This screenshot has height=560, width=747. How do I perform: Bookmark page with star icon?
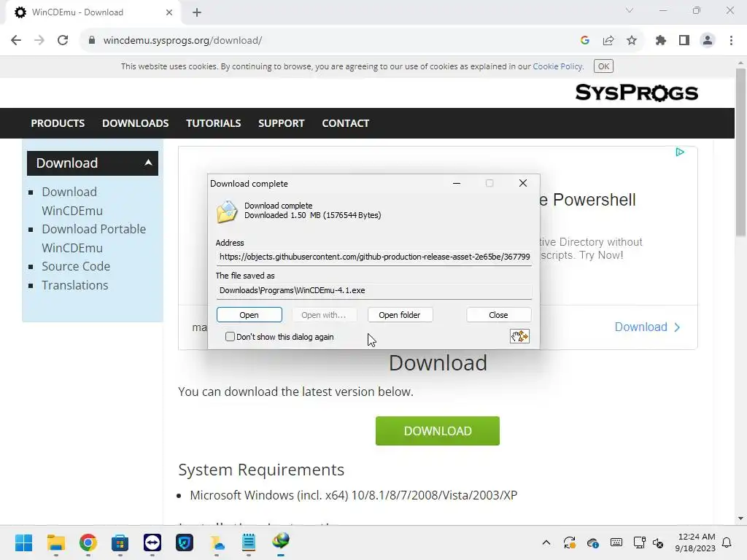tap(632, 41)
